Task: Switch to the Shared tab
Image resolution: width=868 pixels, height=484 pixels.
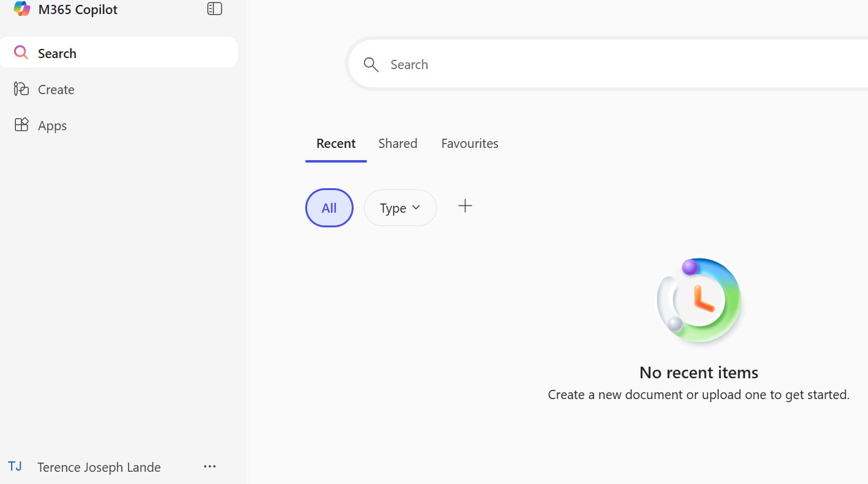Action: click(398, 144)
